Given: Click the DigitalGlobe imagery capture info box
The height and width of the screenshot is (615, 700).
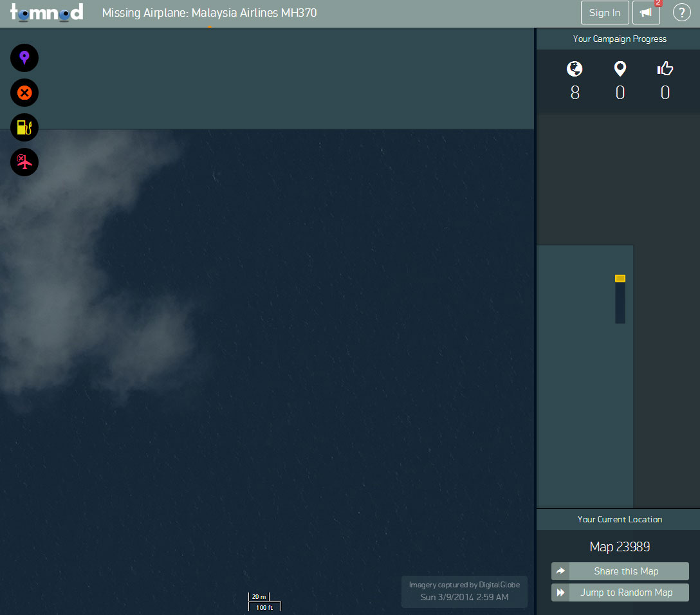Looking at the screenshot, I should coord(464,591).
